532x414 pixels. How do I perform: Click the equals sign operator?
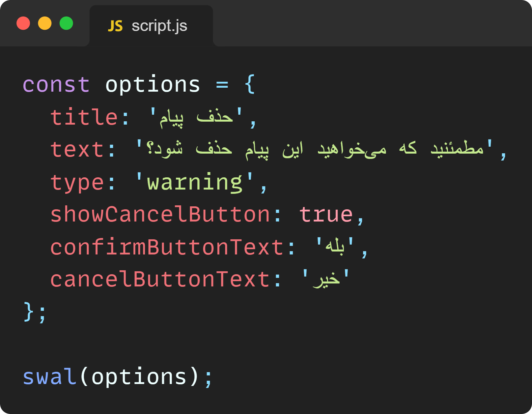(x=222, y=85)
